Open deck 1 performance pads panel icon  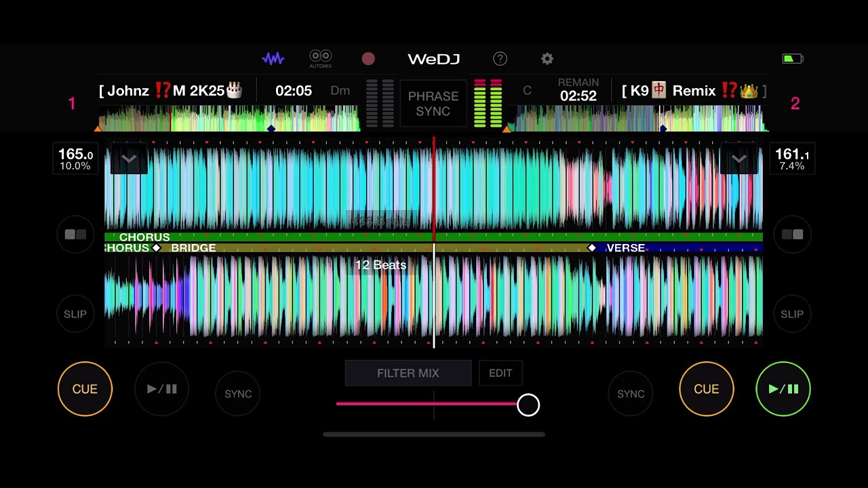coord(75,235)
